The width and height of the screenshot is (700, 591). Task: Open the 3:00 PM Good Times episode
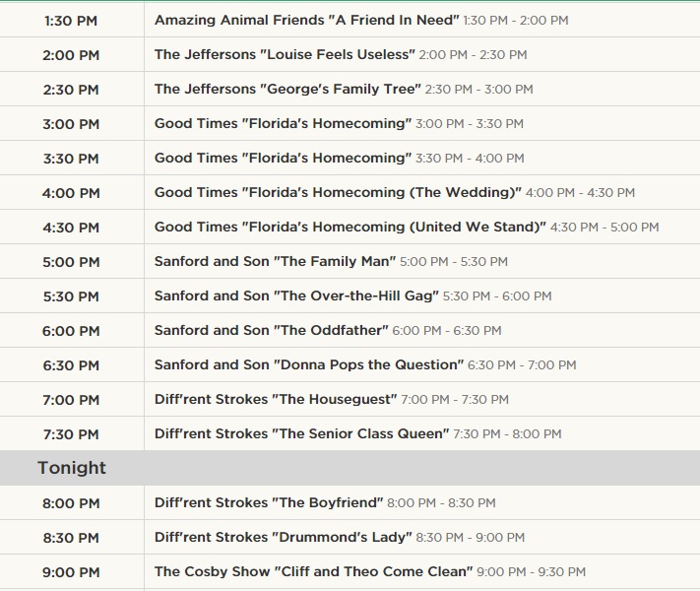(282, 123)
